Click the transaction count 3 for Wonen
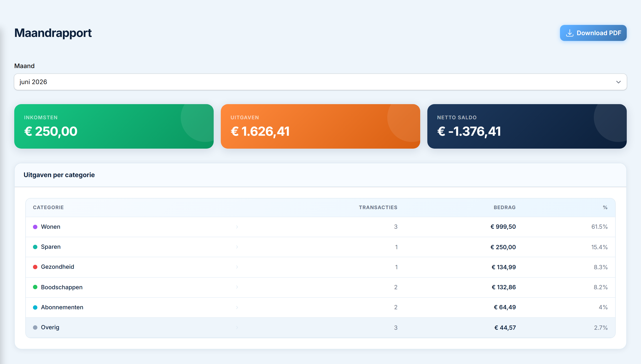 click(396, 227)
